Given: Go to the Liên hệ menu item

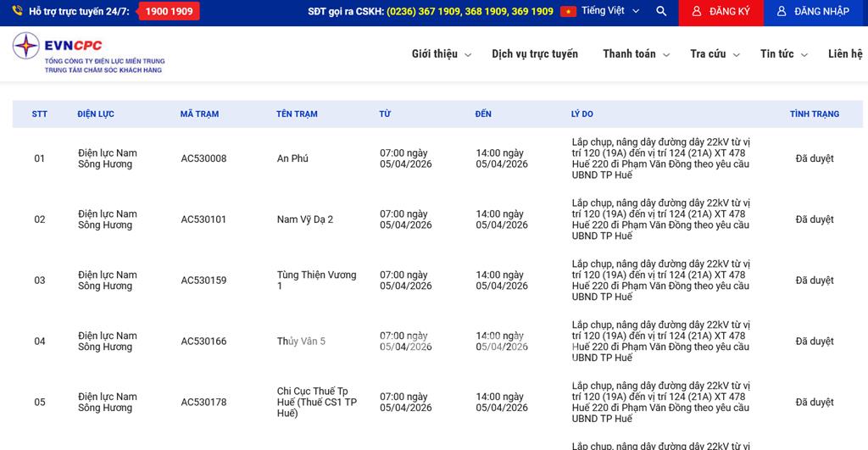Looking at the screenshot, I should point(845,54).
